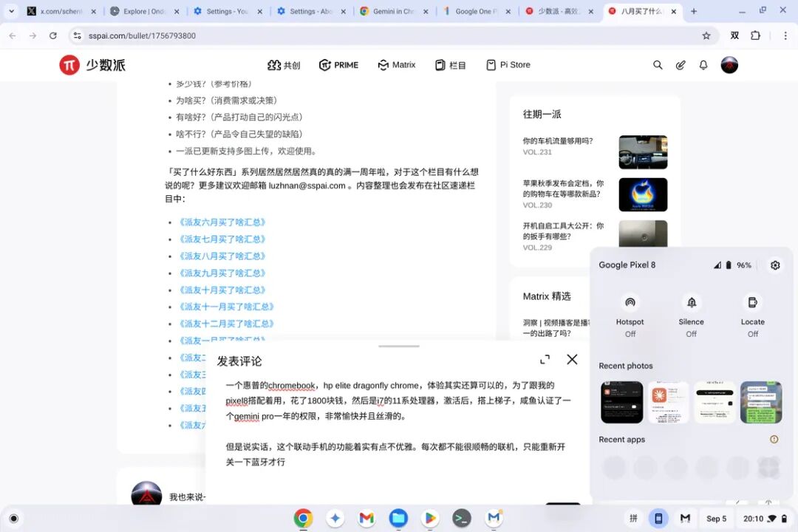Click the write article pen icon
The height and width of the screenshot is (532, 798).
pos(681,65)
